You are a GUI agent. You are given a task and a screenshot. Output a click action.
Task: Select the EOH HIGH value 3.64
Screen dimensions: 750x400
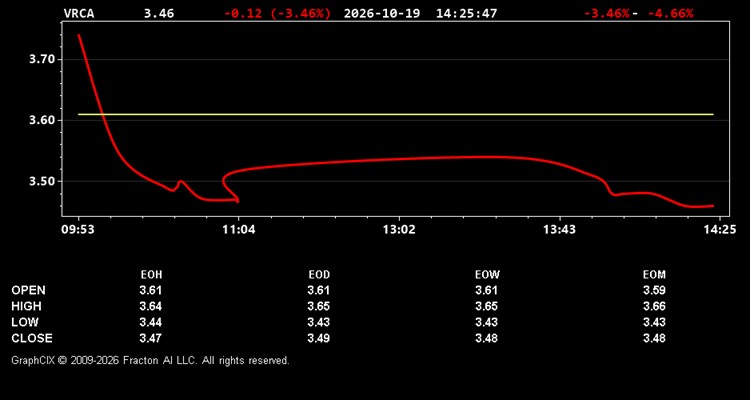click(151, 306)
